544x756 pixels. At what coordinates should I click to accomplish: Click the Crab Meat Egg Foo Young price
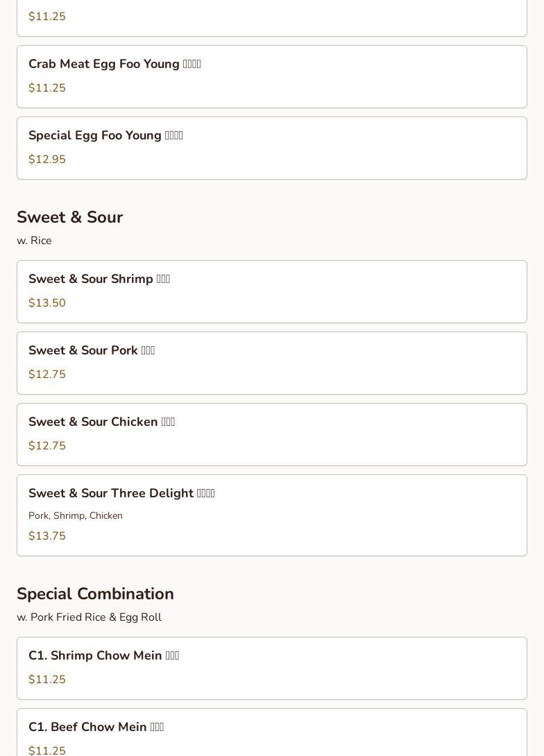(47, 88)
